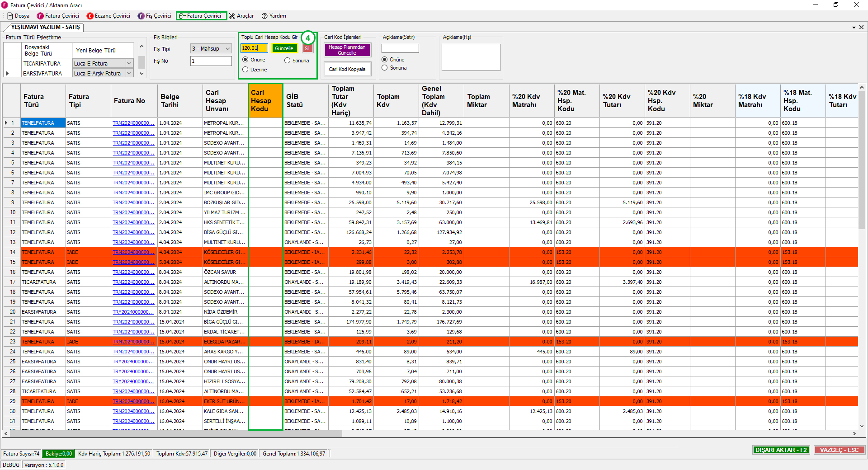868x470 pixels.
Task: Click the Cari Kod Kopyala button
Action: [x=347, y=69]
